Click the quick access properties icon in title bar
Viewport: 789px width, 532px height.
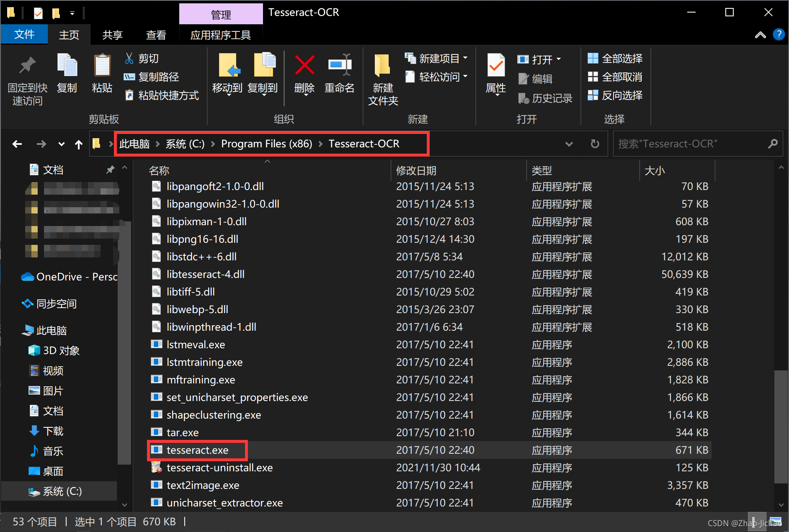click(38, 13)
